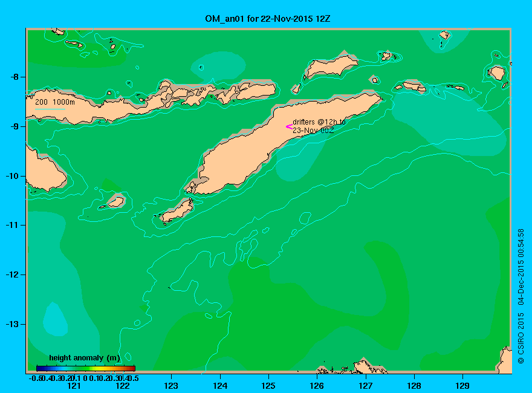Click the height anomaly color bar
The width and height of the screenshot is (532, 393).
click(x=86, y=368)
